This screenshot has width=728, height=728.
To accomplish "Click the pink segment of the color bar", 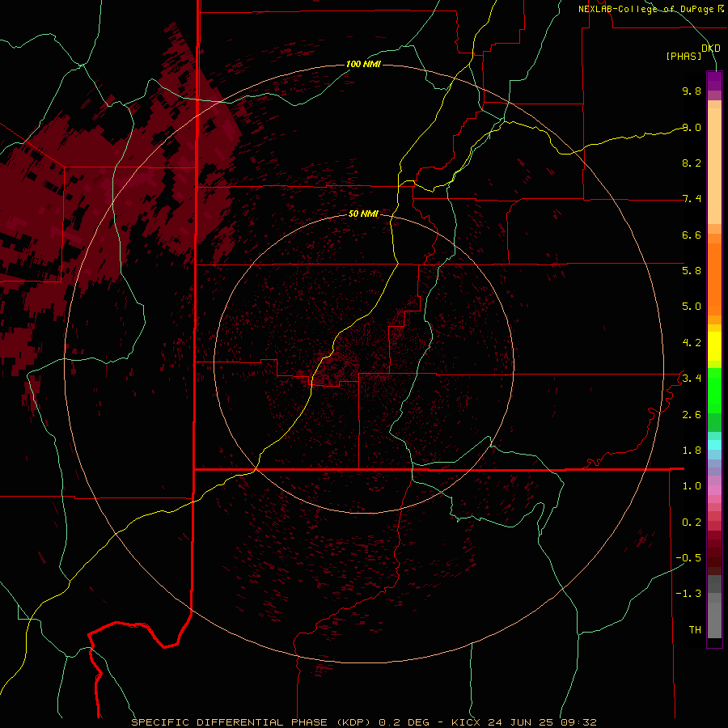I will click(x=714, y=490).
